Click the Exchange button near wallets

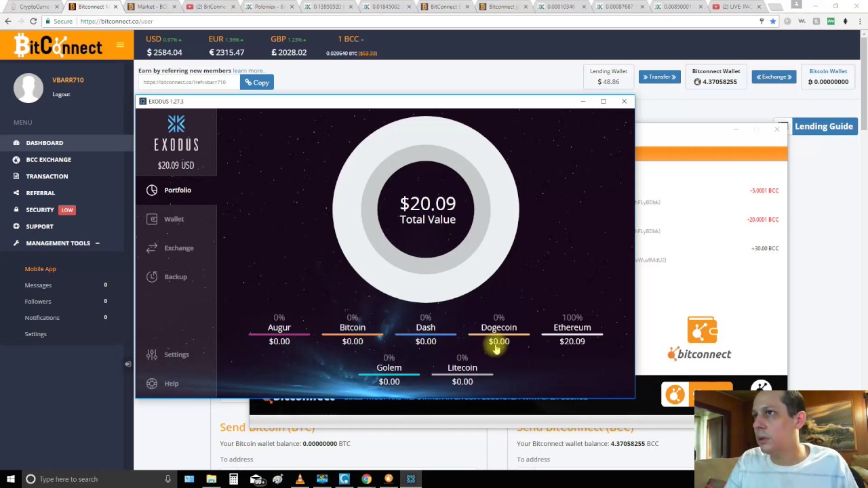coord(774,77)
